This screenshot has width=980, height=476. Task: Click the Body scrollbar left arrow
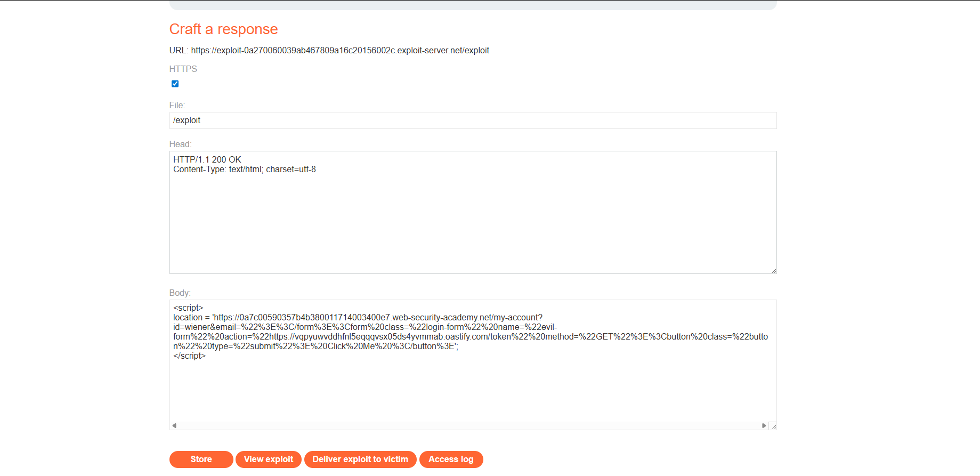pos(174,425)
